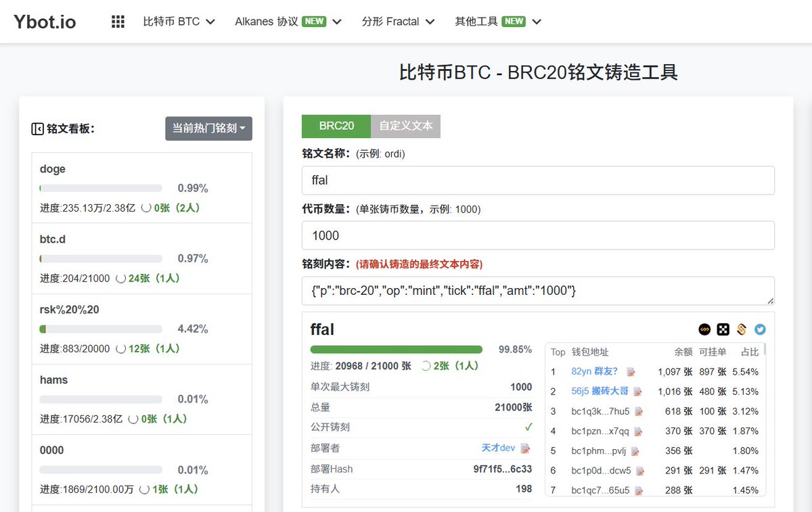This screenshot has width=812, height=512.
Task: Click the note icon beside 56j5 搬砖大哥
Action: [x=637, y=392]
